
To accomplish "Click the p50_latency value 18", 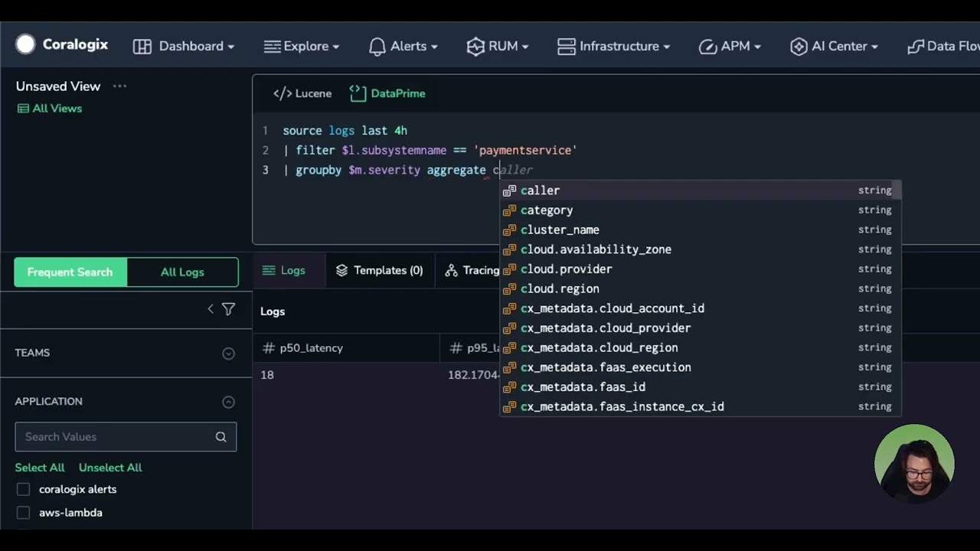I will click(x=267, y=375).
